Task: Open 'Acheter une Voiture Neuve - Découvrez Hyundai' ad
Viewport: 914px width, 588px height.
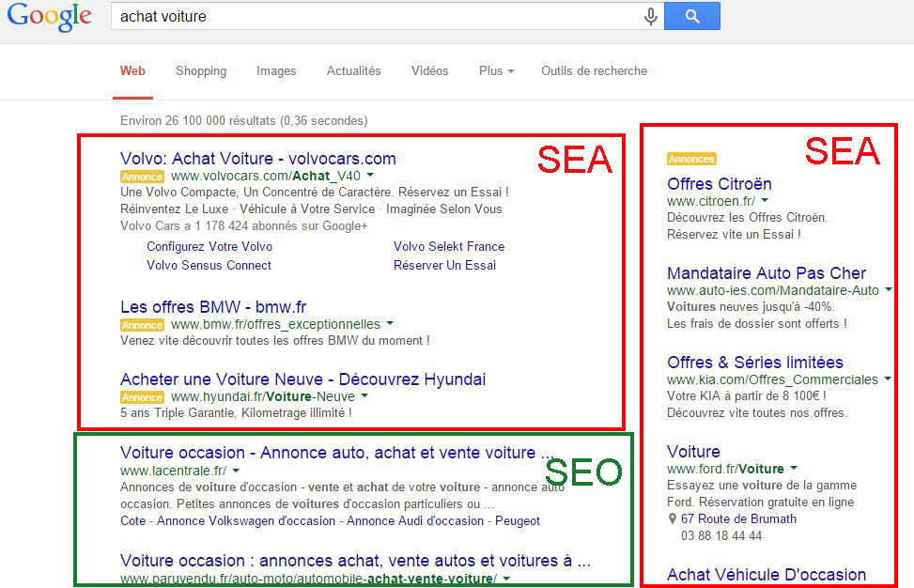Action: pos(302,379)
